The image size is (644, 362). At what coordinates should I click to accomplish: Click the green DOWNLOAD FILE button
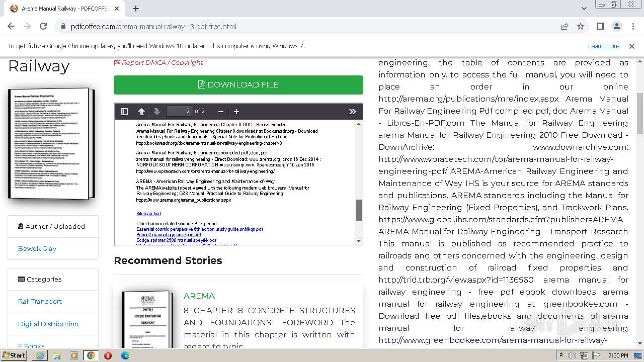coord(238,85)
